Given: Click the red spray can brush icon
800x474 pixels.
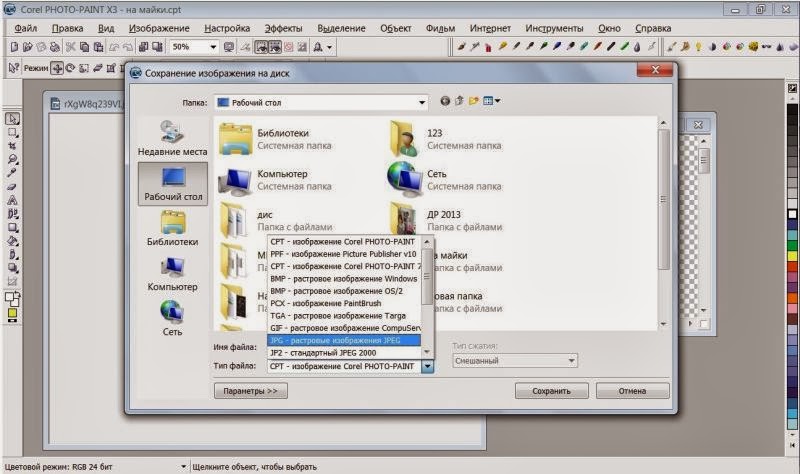Looking at the screenshot, I should [x=488, y=47].
